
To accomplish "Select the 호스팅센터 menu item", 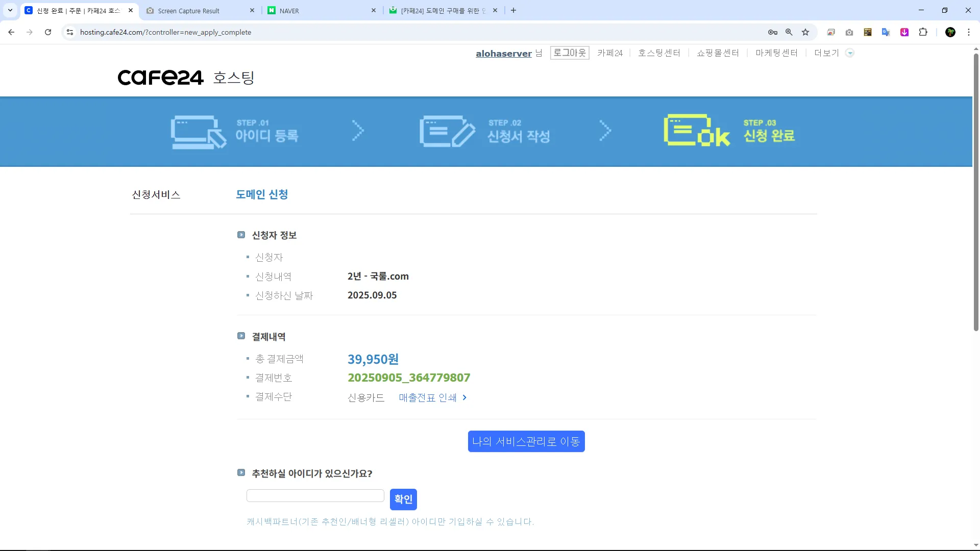I will click(x=659, y=53).
